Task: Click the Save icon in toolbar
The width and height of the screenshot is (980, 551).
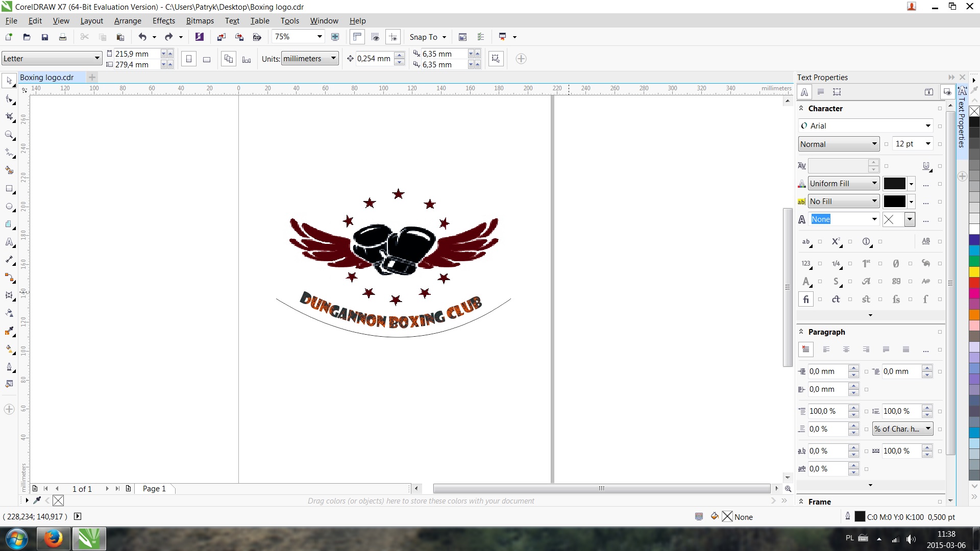Action: coord(45,37)
